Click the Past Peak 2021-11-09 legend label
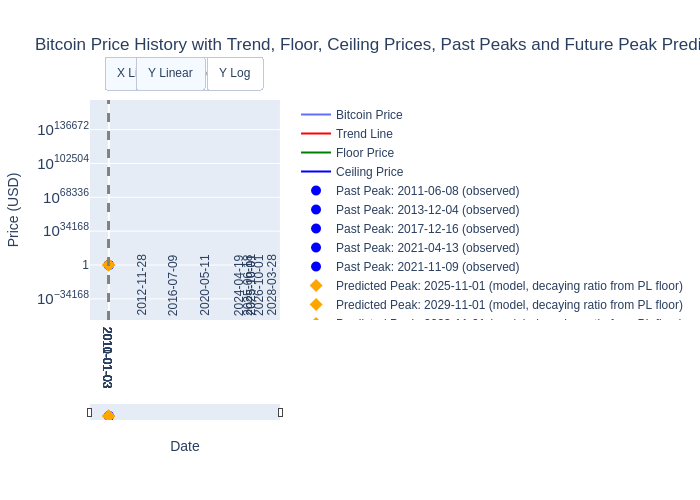This screenshot has height=500, width=700. pos(427,267)
